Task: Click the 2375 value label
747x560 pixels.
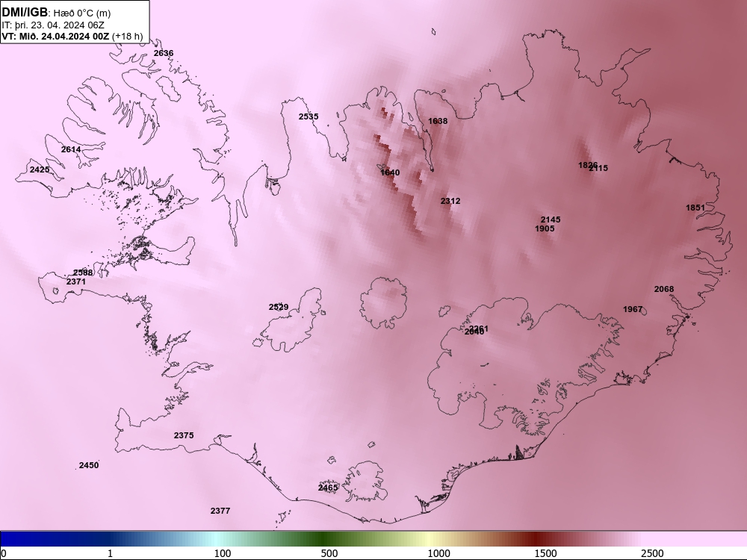Action: coord(184,436)
